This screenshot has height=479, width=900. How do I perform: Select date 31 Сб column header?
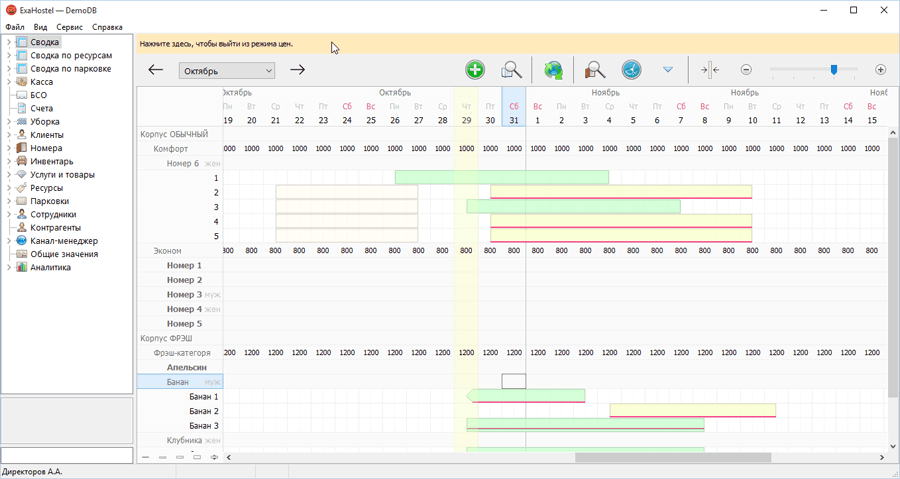[514, 107]
